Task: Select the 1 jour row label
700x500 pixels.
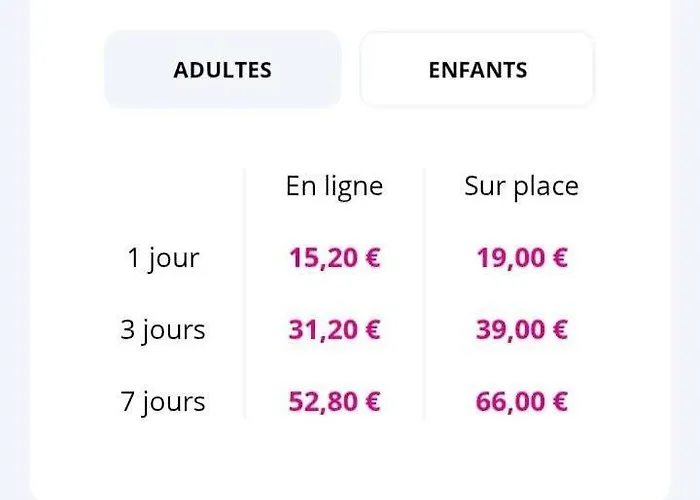Action: click(x=163, y=258)
